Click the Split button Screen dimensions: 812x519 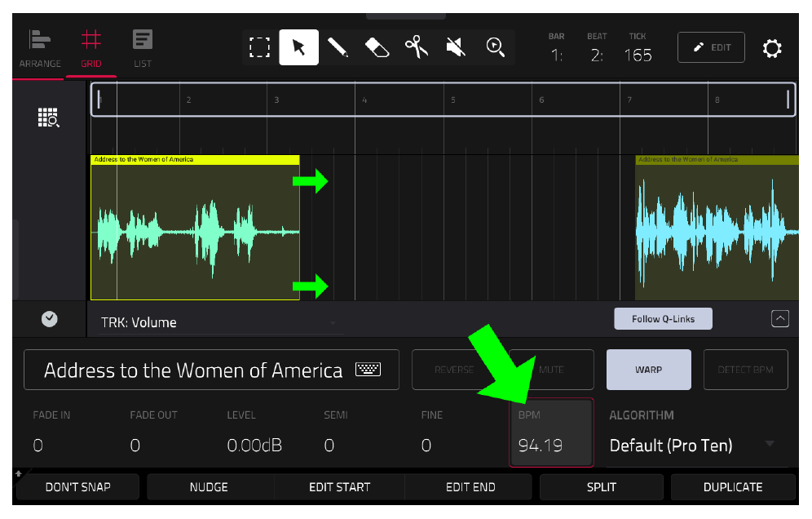tap(601, 487)
